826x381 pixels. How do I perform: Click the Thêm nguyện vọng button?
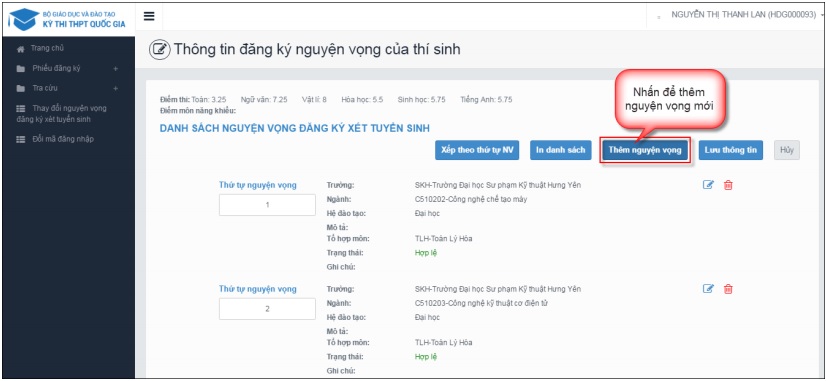pos(645,150)
